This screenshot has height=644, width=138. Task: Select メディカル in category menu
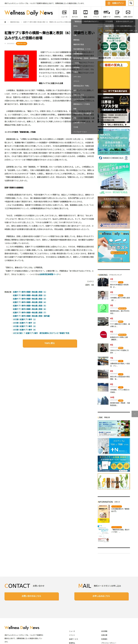pos(77,77)
